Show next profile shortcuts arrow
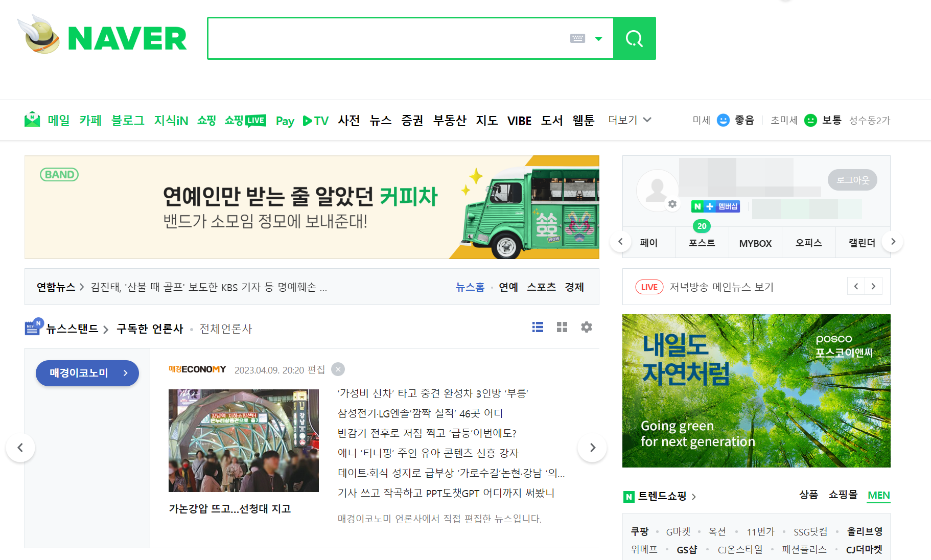This screenshot has width=931, height=560. tap(893, 242)
